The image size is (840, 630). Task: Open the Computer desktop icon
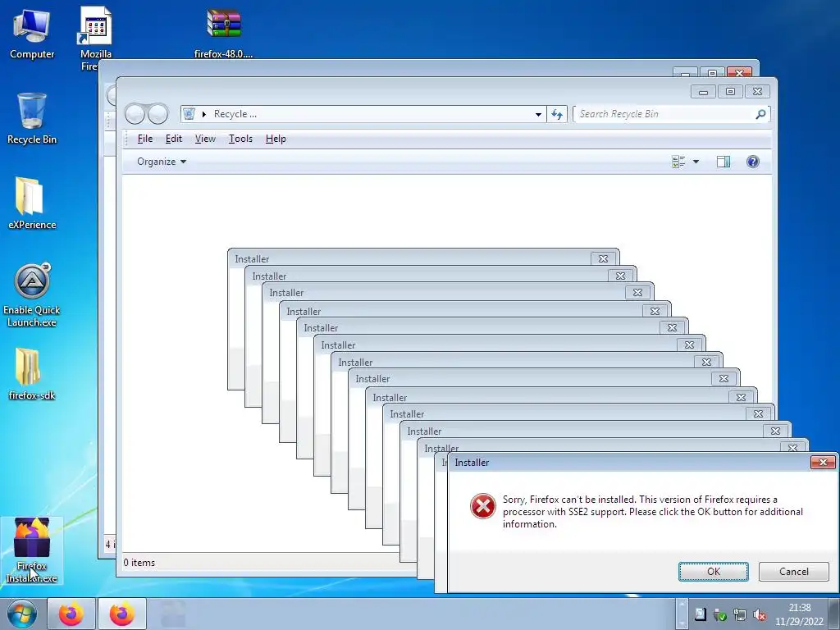[x=32, y=34]
